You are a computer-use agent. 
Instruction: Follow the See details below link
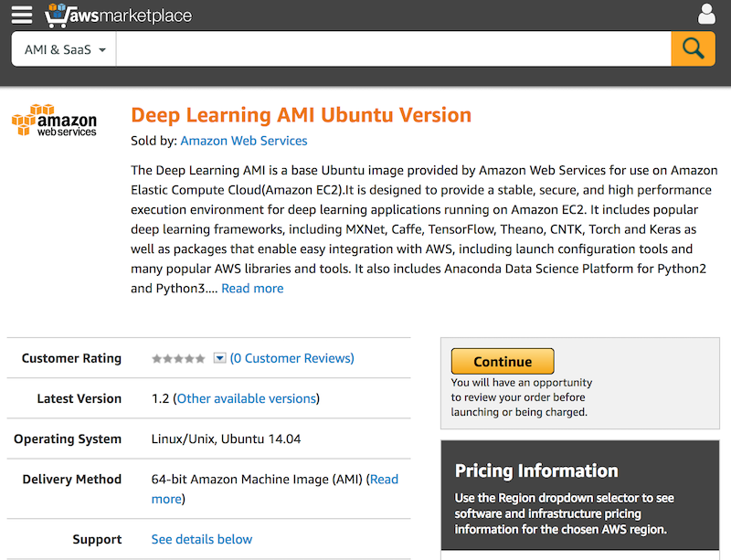pos(202,540)
